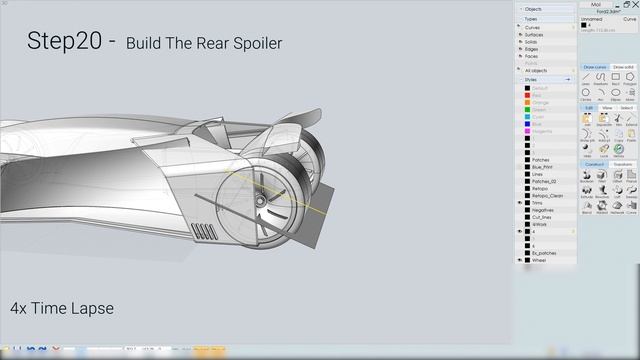Click the Add pt tool
The image size is (640, 360).
(603, 136)
